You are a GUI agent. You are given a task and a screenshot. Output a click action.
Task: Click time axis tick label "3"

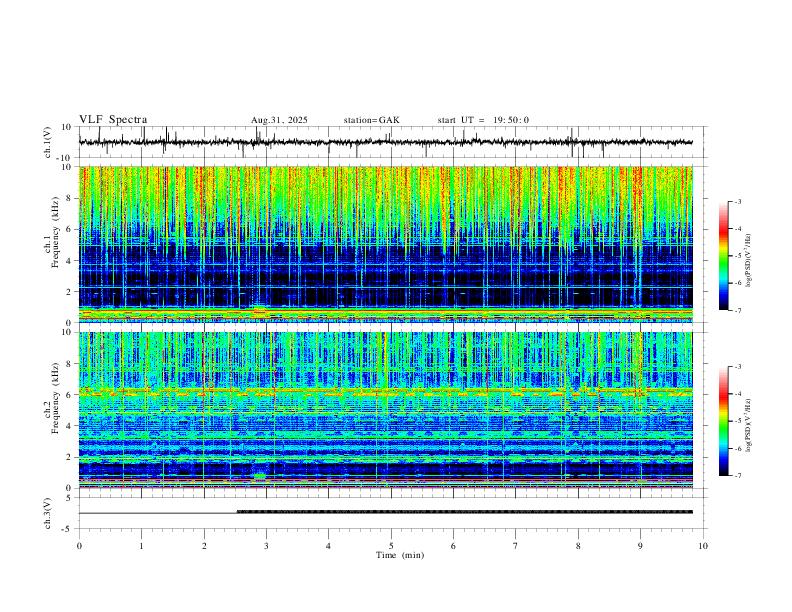[x=266, y=546]
